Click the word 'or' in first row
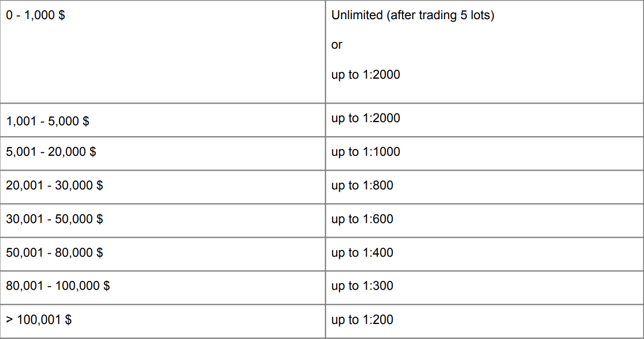Viewport: 644px width, 339px height. click(337, 45)
